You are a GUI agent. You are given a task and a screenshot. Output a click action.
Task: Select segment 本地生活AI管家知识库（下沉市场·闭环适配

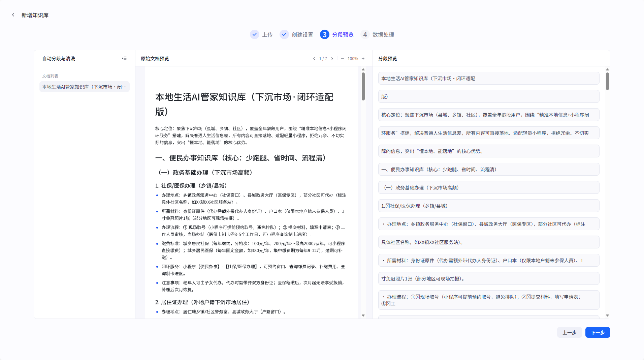489,78
